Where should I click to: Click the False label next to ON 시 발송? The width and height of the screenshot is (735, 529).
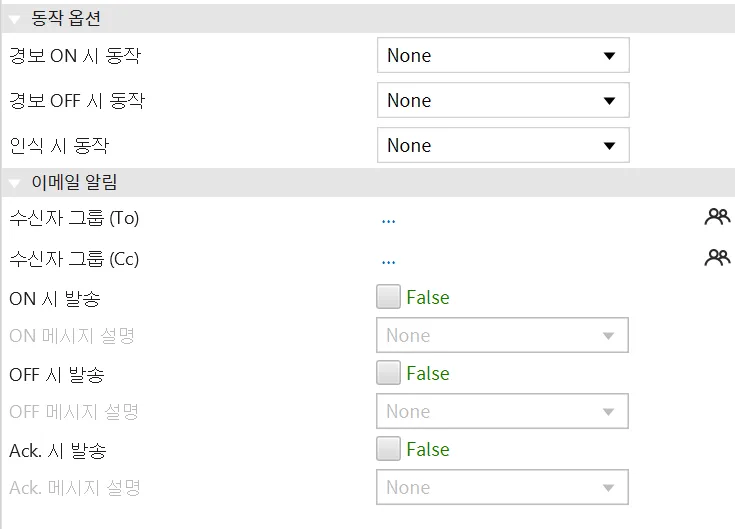pos(428,298)
